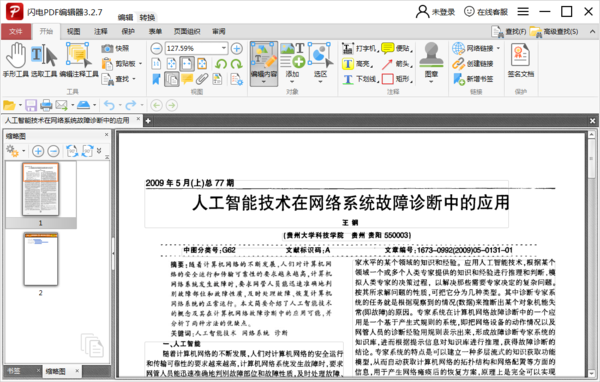Redo action in quick toolbar
This screenshot has height=382, width=600.
(x=131, y=105)
